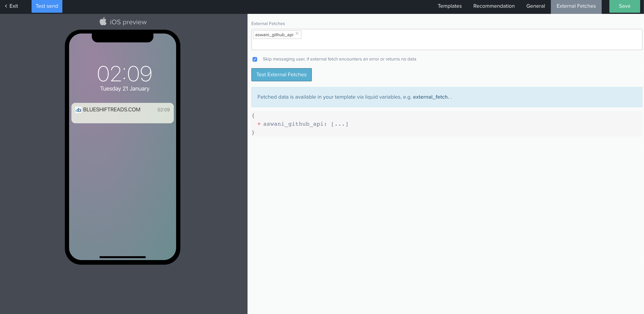Viewport: 644px width, 314px height.
Task: Click the Test send button
Action: click(x=47, y=6)
